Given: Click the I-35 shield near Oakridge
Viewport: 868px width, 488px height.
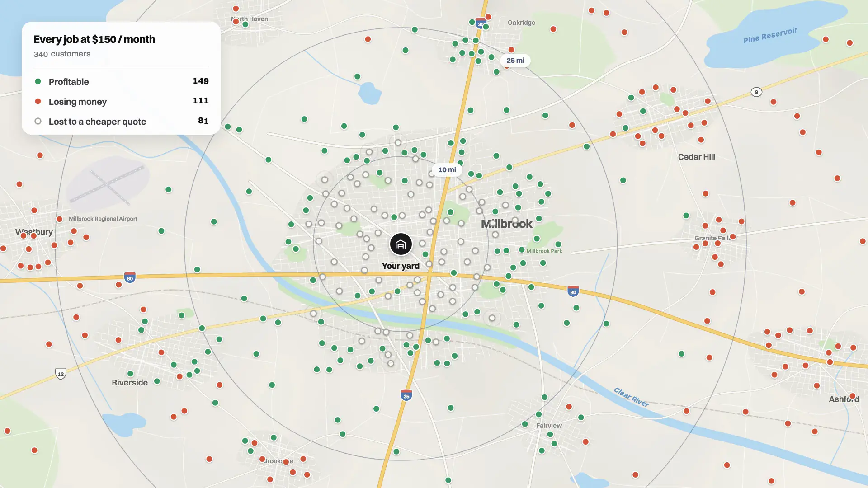Looking at the screenshot, I should point(481,23).
